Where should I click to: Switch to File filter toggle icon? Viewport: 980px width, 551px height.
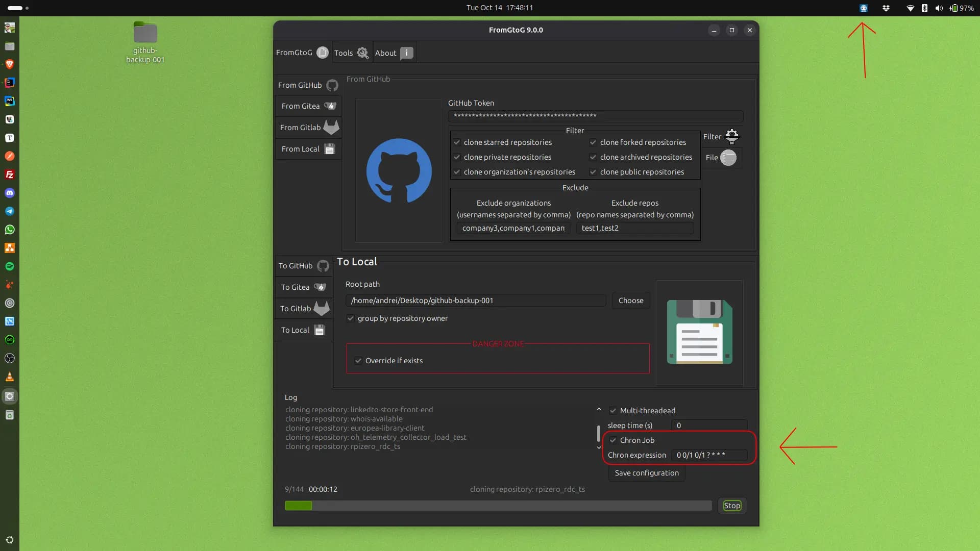(x=728, y=158)
